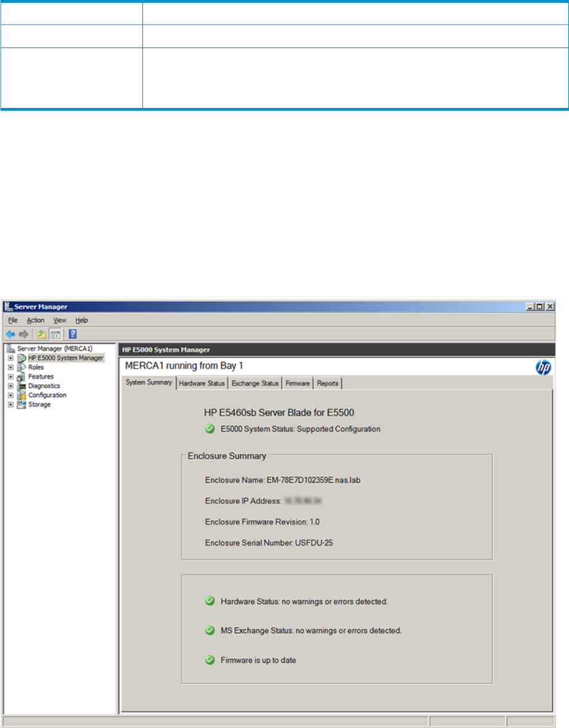569x728 pixels.
Task: Click 'MERCA1 running from Bay 1' heading
Action: tap(184, 366)
